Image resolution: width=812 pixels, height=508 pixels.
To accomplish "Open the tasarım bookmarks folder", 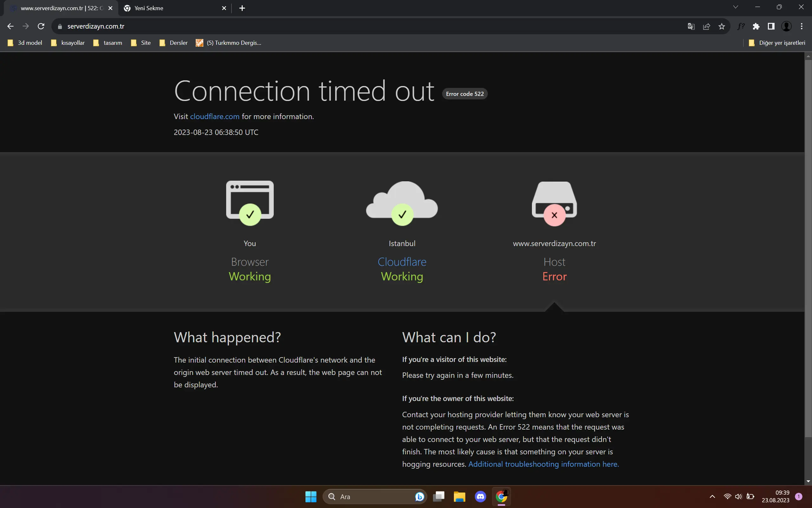I will [x=108, y=43].
